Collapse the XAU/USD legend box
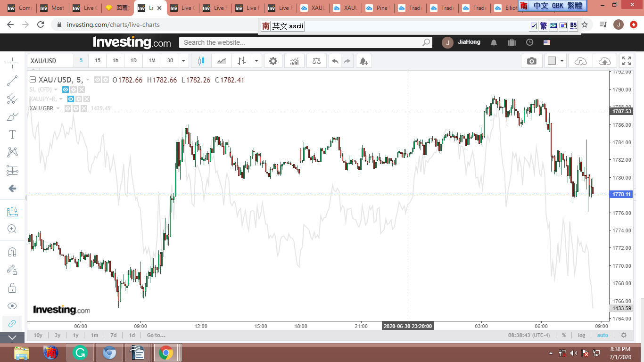Screen dimensions: 644x362 (x=33, y=80)
